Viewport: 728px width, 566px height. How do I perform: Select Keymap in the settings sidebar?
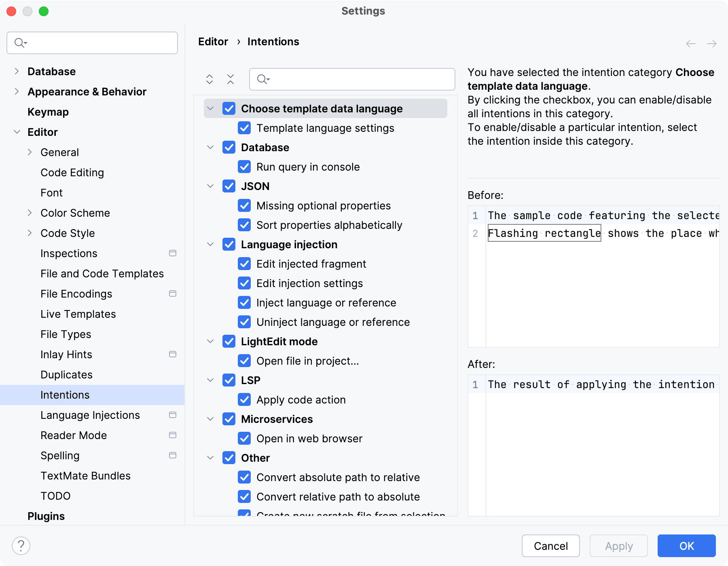(x=48, y=112)
